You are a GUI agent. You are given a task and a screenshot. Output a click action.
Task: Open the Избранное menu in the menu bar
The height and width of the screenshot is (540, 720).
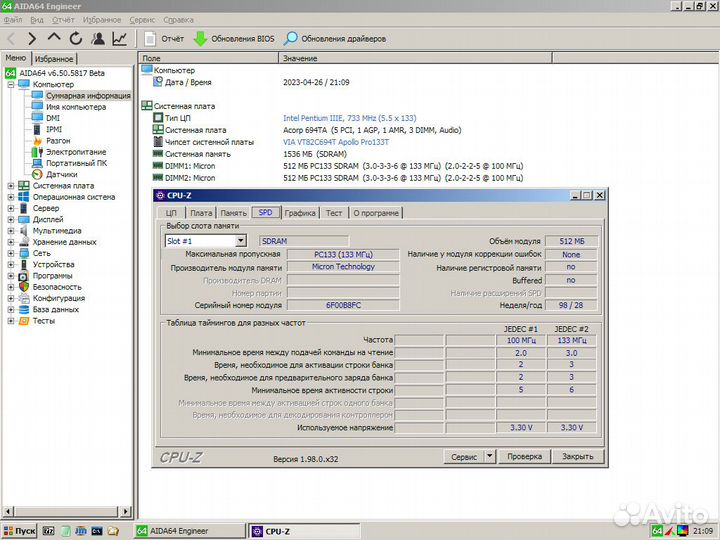pos(102,20)
